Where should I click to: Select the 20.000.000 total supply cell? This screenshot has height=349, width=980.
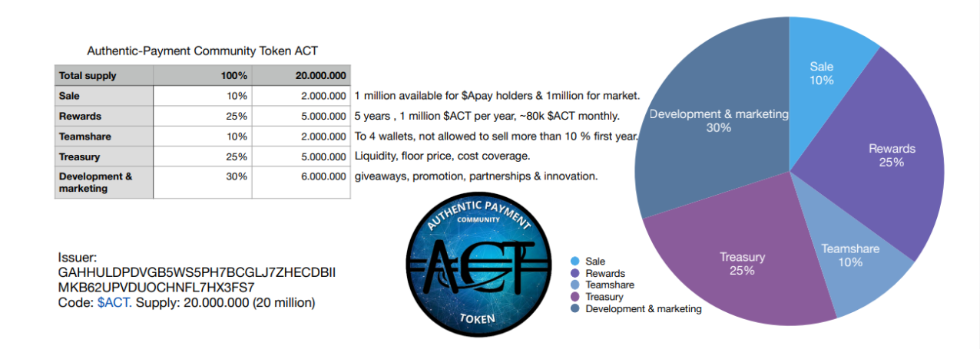click(x=301, y=76)
